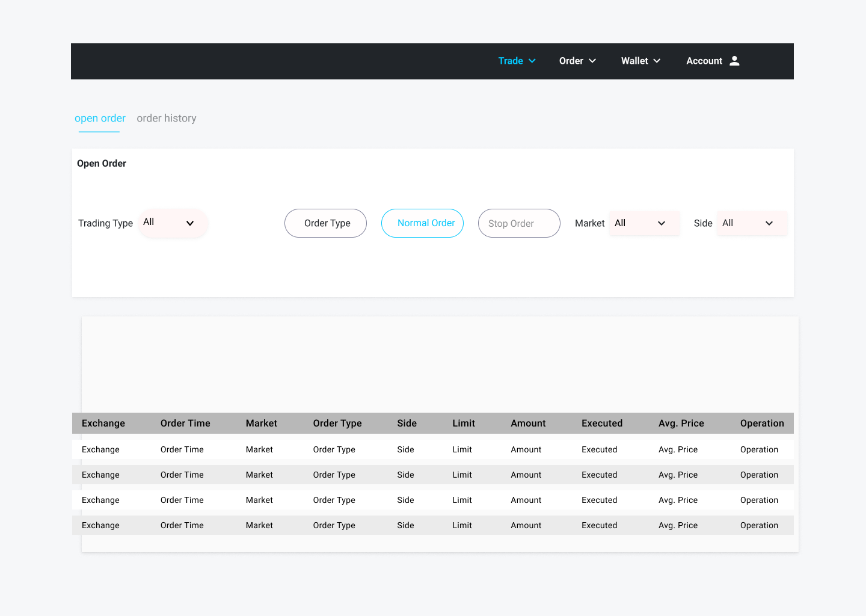Image resolution: width=866 pixels, height=616 pixels.
Task: Click the Amount cell in the second row
Action: [x=526, y=475]
